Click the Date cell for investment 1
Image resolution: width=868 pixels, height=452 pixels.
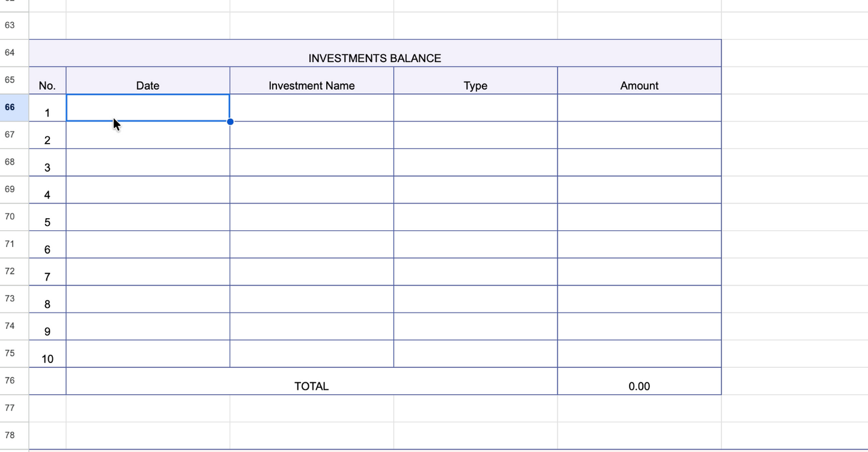click(x=148, y=108)
